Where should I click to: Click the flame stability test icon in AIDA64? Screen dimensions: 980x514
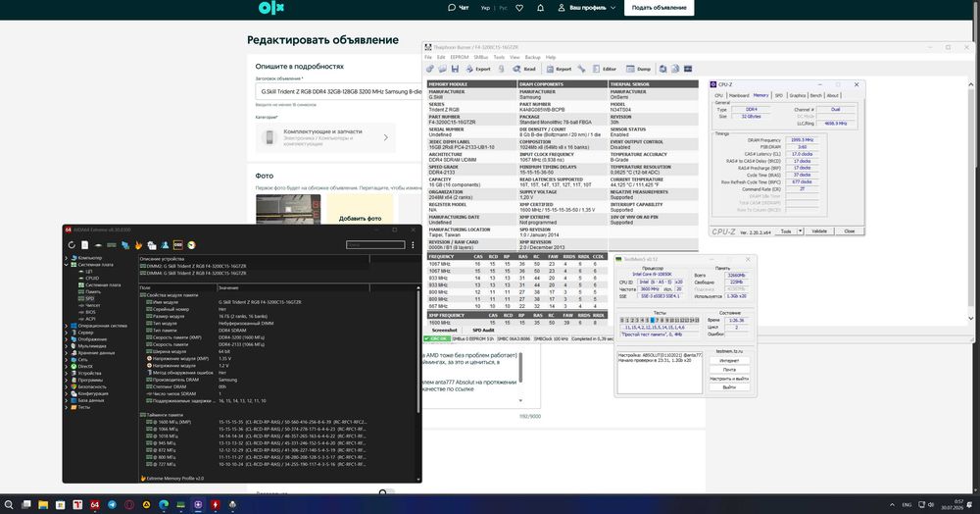click(x=138, y=245)
